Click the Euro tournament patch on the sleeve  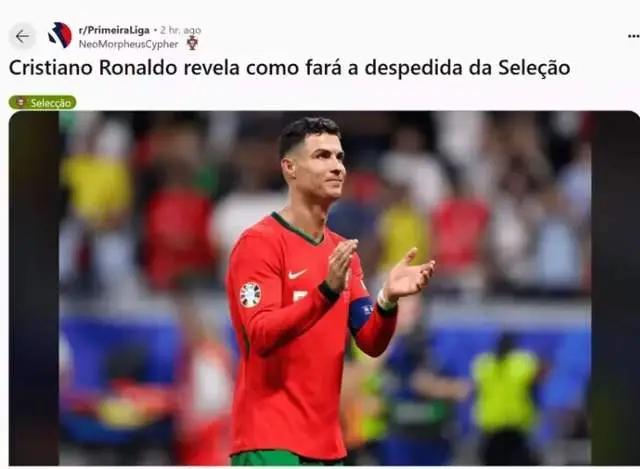pyautogui.click(x=250, y=295)
